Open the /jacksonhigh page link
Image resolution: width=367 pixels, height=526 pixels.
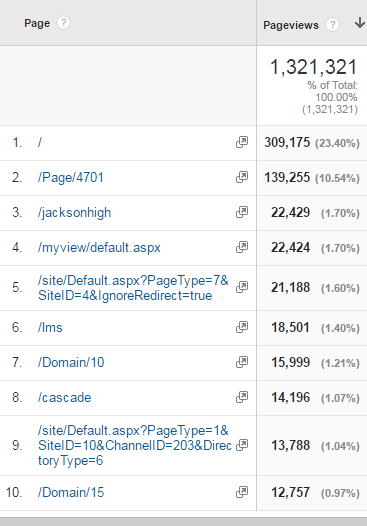[74, 213]
